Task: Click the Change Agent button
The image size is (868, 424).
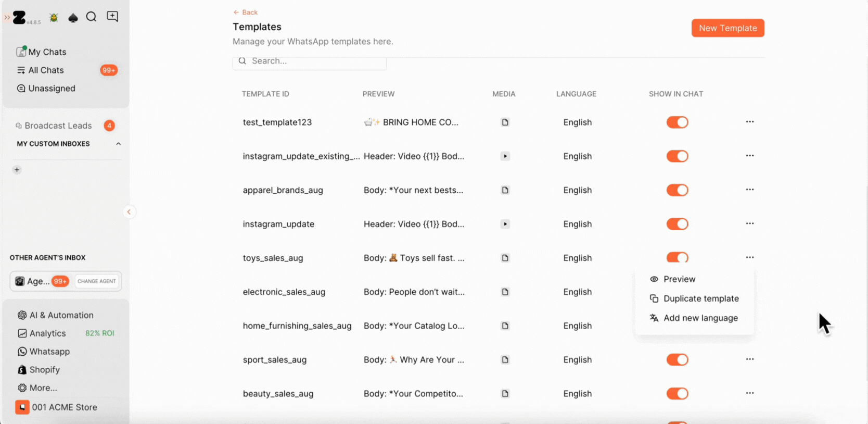Action: [97, 281]
